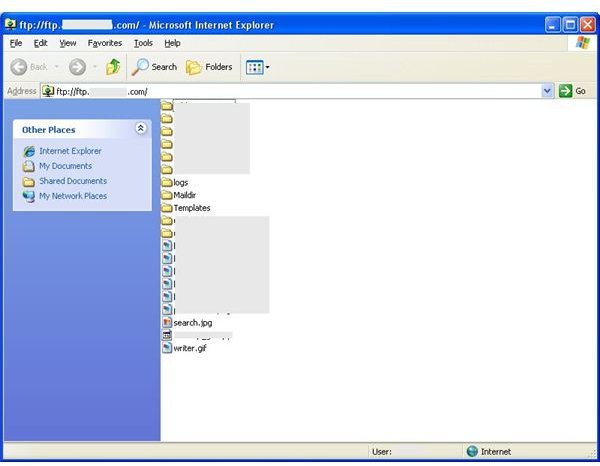Click the title bar FTP icon
The width and height of the screenshot is (600, 466).
click(11, 24)
